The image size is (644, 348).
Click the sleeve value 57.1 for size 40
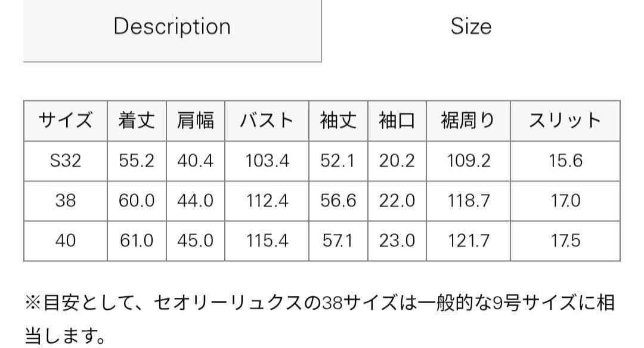338,241
